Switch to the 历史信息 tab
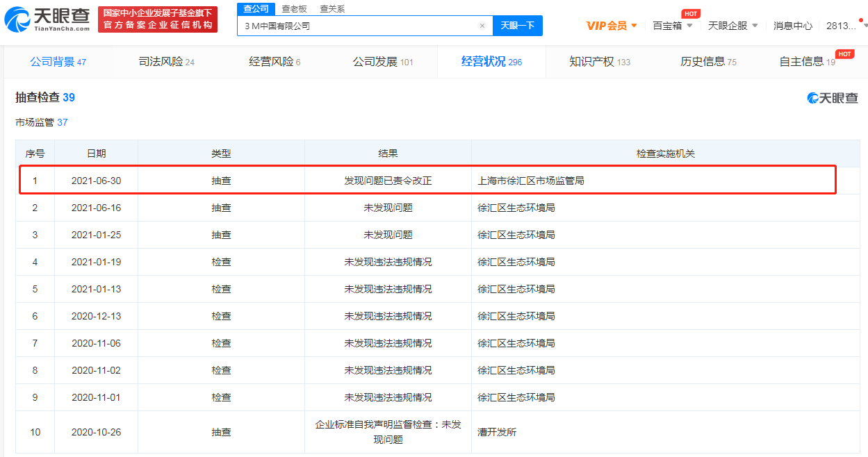The image size is (868, 457). pyautogui.click(x=708, y=62)
